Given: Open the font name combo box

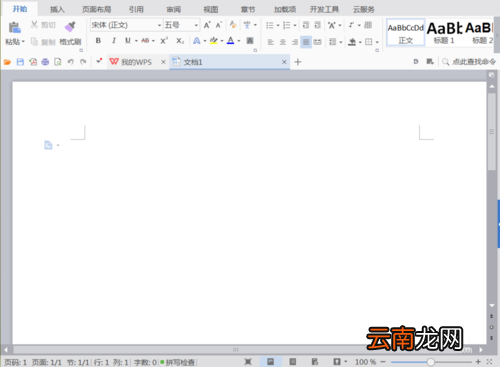Looking at the screenshot, I should (126, 25).
